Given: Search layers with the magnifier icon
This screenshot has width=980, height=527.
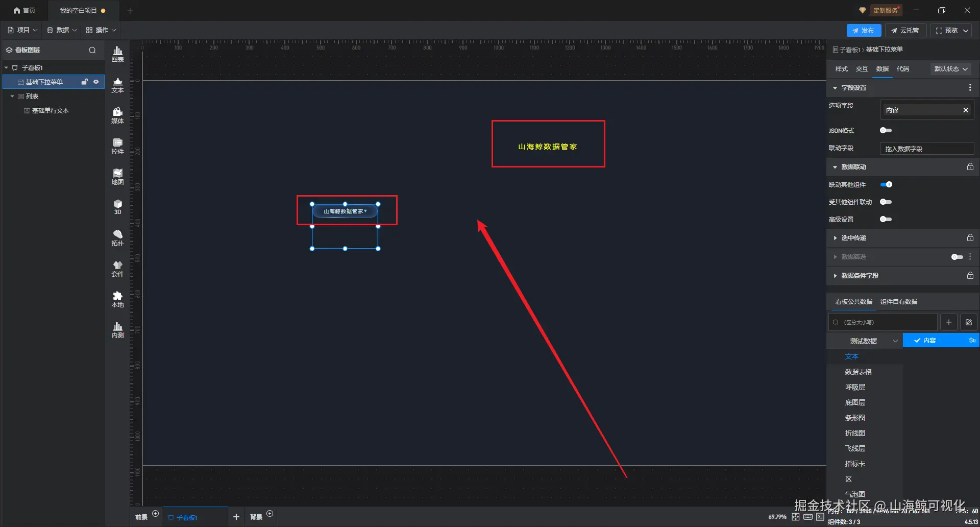Looking at the screenshot, I should pyautogui.click(x=92, y=50).
